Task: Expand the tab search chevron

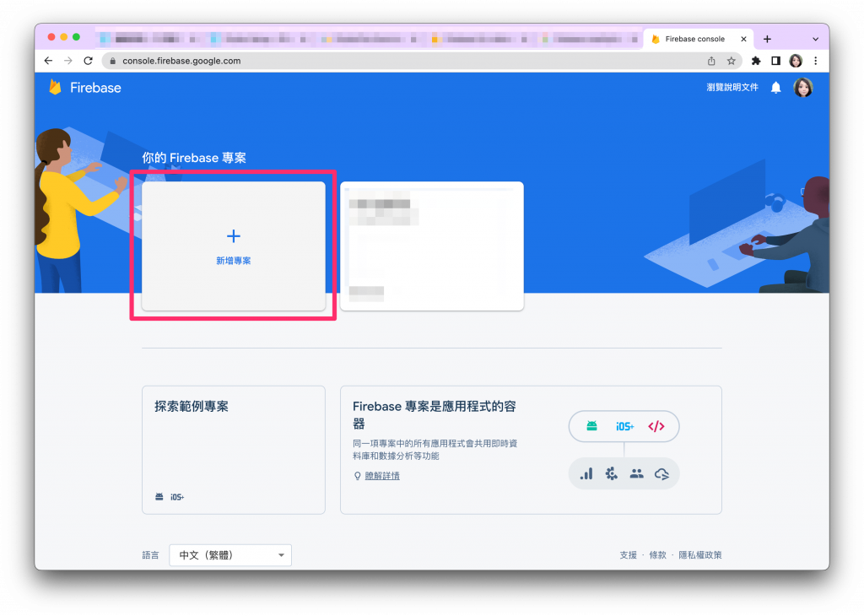Action: (816, 39)
